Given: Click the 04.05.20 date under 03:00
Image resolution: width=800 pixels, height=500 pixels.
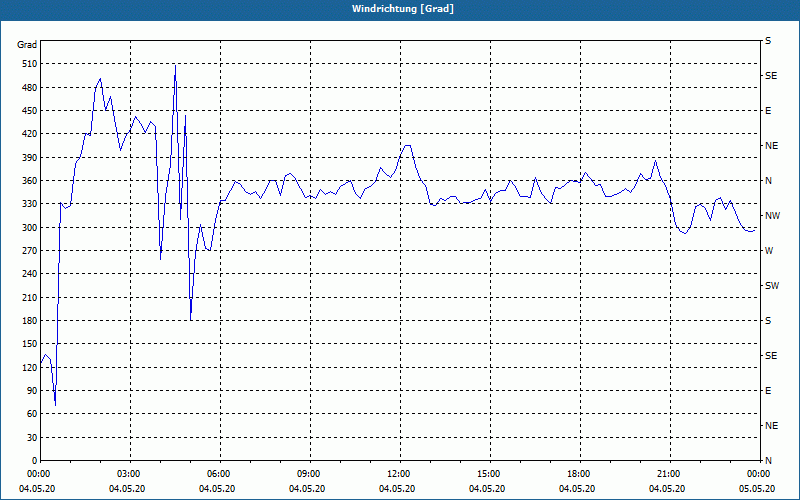Looking at the screenshot, I should click(x=127, y=489).
